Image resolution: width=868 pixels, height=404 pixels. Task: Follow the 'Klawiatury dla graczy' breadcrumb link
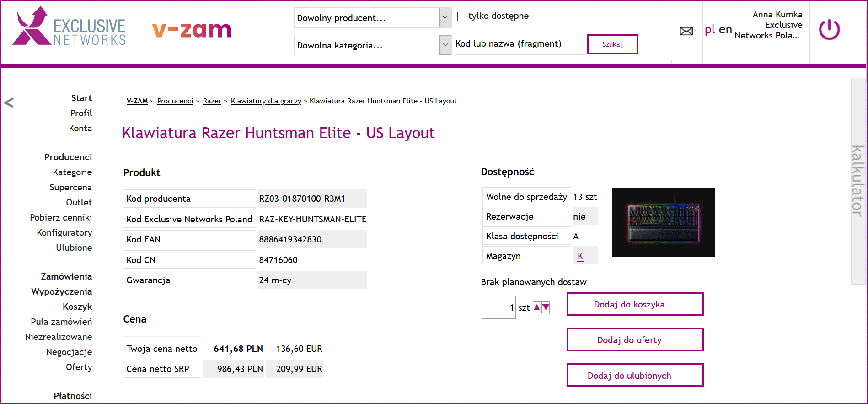click(x=266, y=101)
